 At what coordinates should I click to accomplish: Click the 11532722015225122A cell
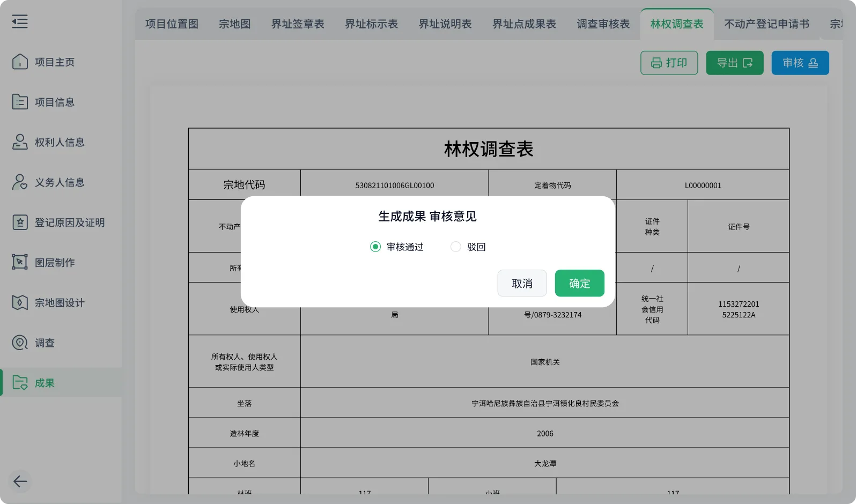tap(739, 309)
